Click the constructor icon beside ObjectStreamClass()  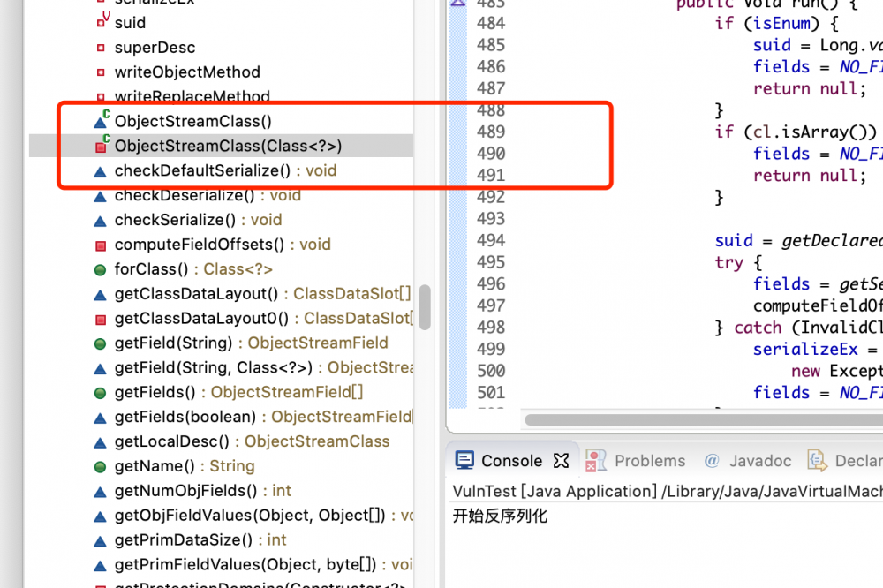click(x=100, y=120)
